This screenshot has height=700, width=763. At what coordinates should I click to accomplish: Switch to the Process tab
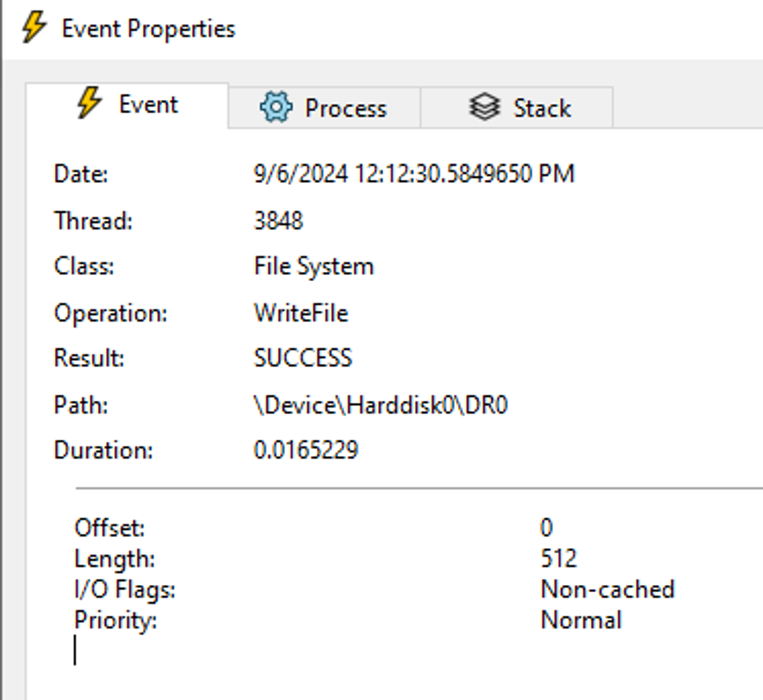point(324,108)
